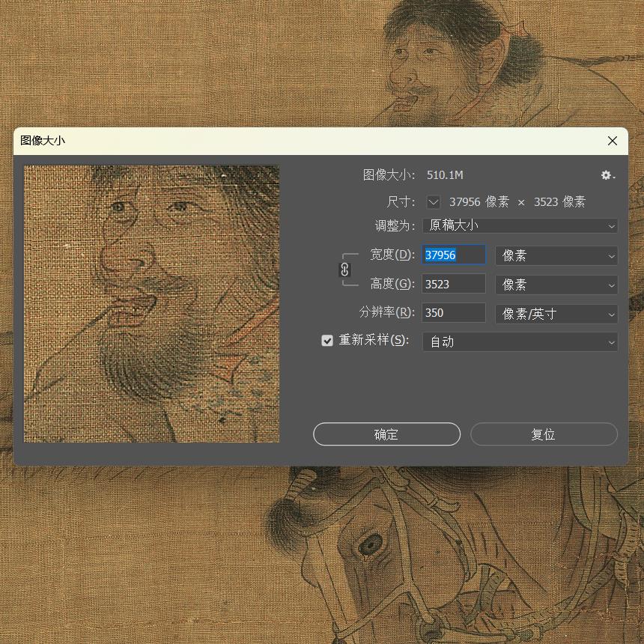Click the 分辨率(R): label

tap(387, 312)
